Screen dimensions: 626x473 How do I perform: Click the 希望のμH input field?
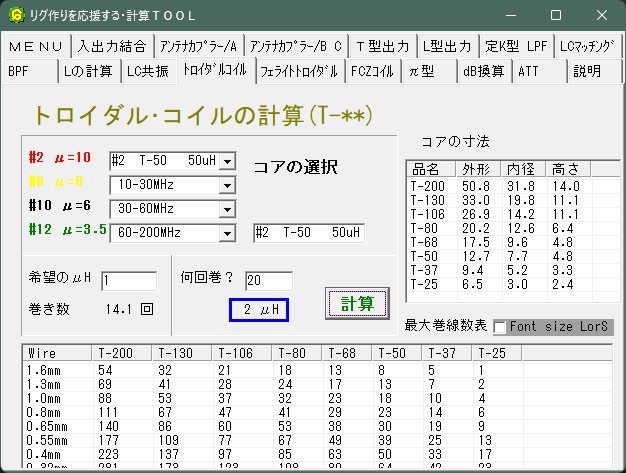(x=127, y=281)
